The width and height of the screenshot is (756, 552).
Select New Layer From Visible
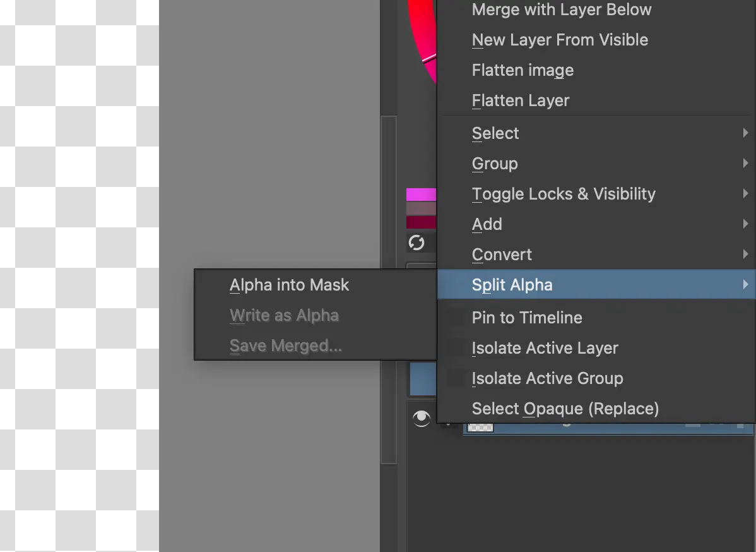coord(596,40)
